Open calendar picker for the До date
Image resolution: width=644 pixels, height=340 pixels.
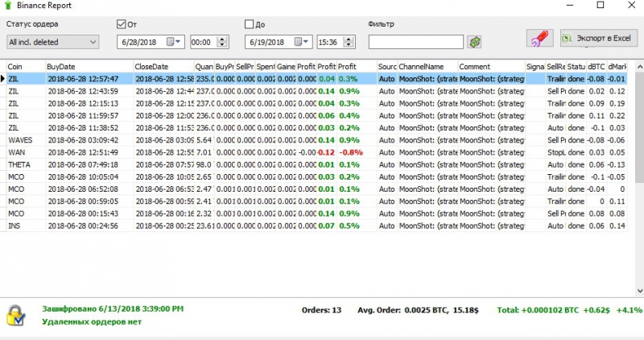tap(303, 42)
